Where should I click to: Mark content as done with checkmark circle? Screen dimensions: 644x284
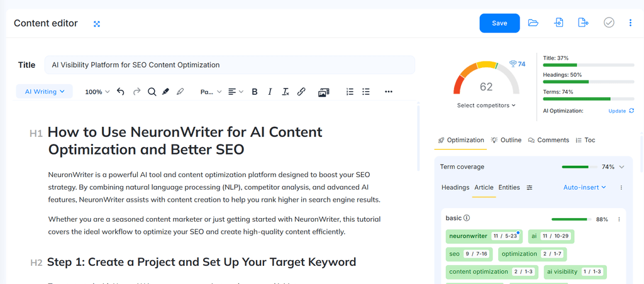point(609,23)
